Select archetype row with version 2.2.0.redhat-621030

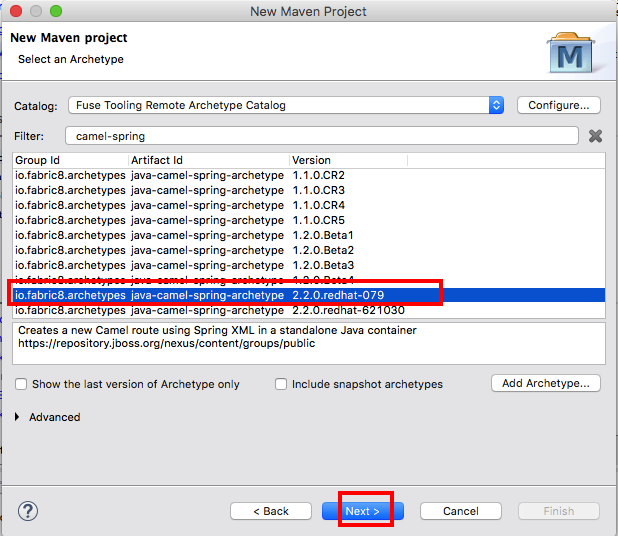coord(309,311)
